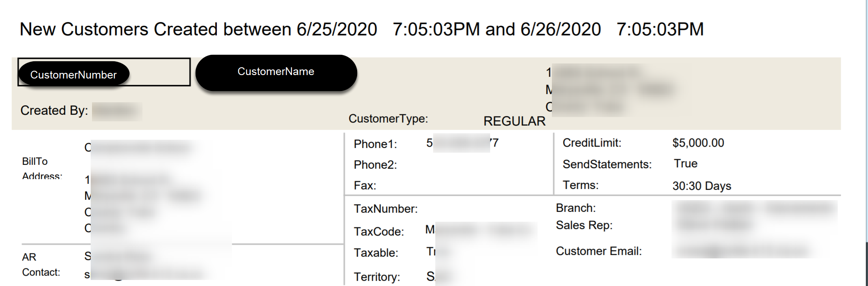Viewport: 868px width, 286px height.
Task: Click the SendStatements True value
Action: pos(686,163)
